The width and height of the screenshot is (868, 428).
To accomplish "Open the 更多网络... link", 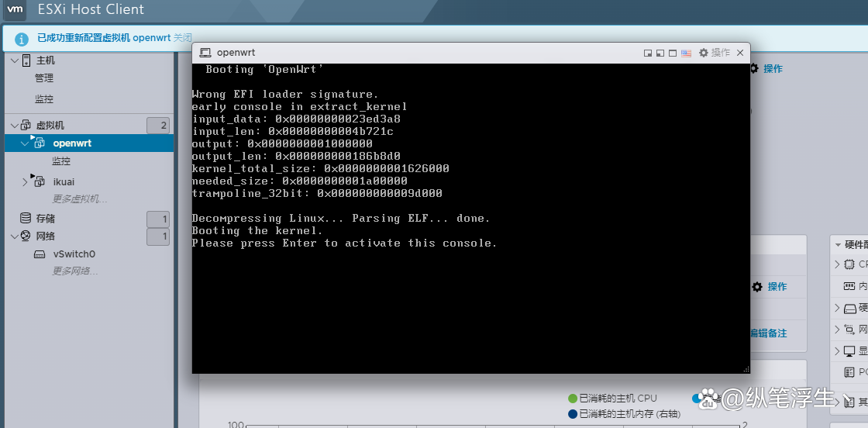I will [75, 271].
